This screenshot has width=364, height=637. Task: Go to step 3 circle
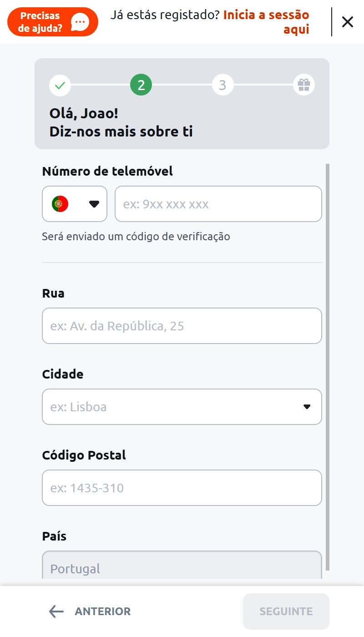click(x=222, y=85)
